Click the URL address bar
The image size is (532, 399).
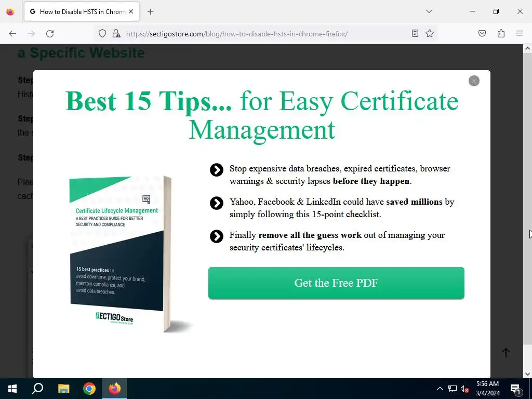(x=237, y=34)
